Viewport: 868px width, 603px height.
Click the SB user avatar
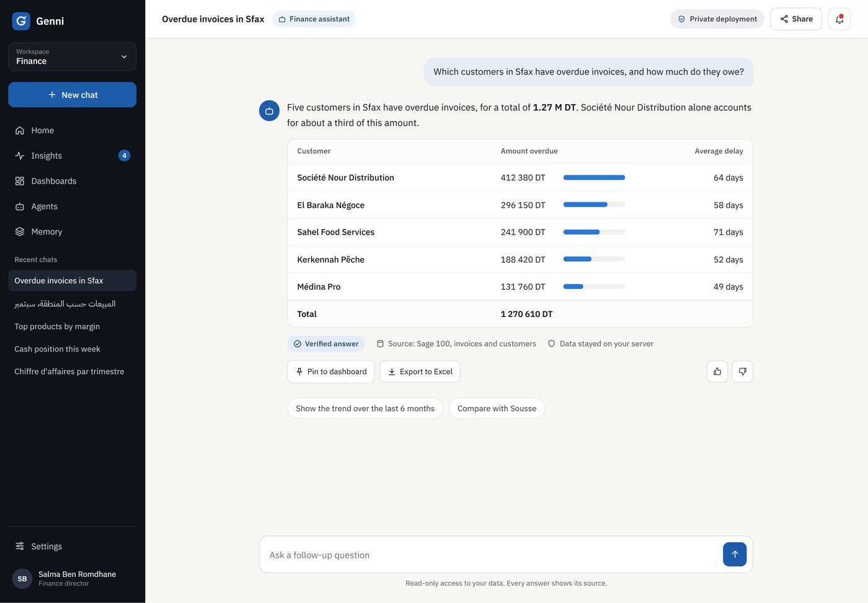(22, 579)
